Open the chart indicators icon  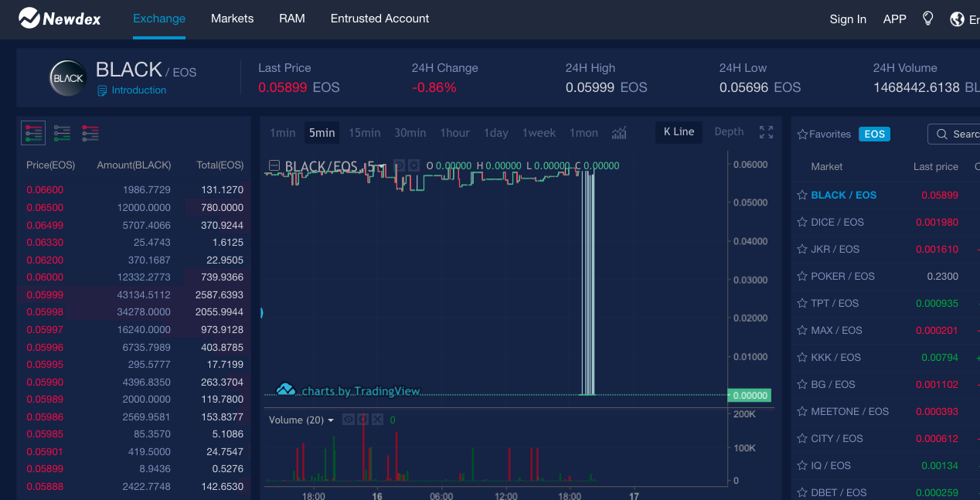(619, 133)
